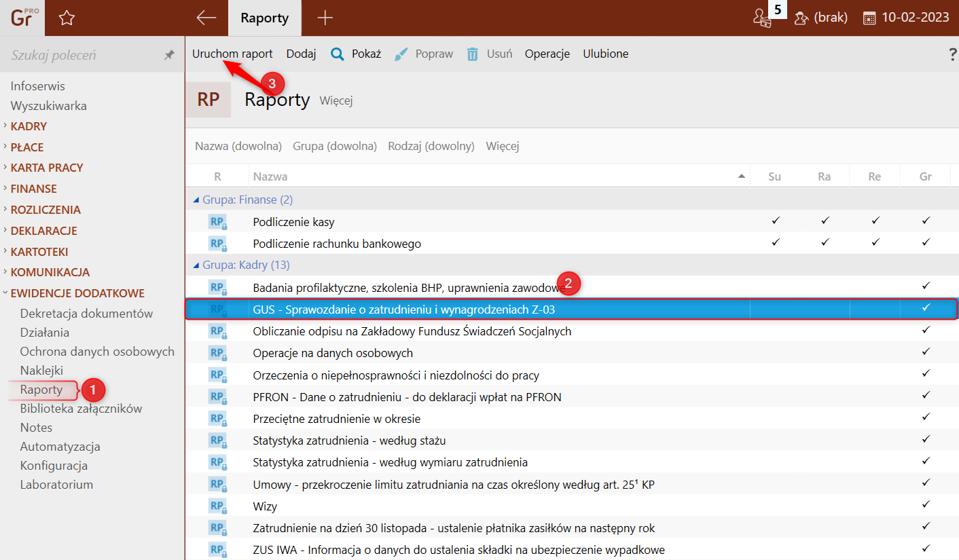The height and width of the screenshot is (560, 959).
Task: Toggle Ra checkmark for Podliczenie kasy
Action: pyautogui.click(x=825, y=221)
